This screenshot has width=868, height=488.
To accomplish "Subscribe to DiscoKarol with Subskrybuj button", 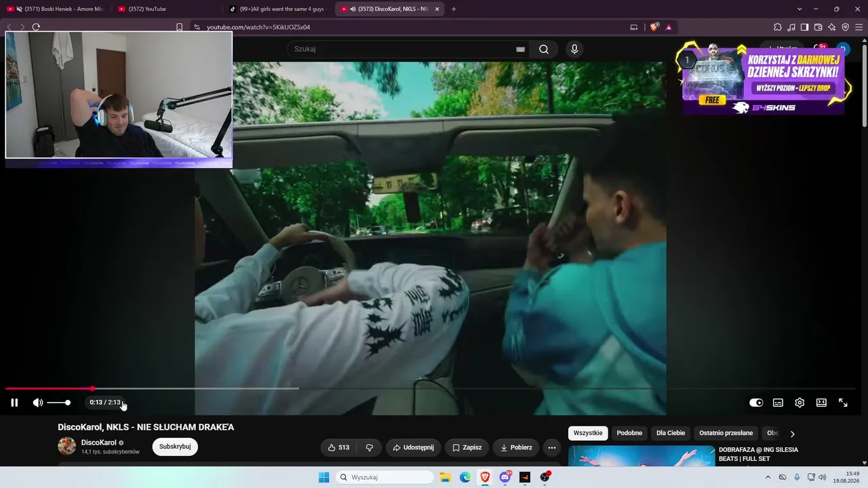I will coord(175,447).
